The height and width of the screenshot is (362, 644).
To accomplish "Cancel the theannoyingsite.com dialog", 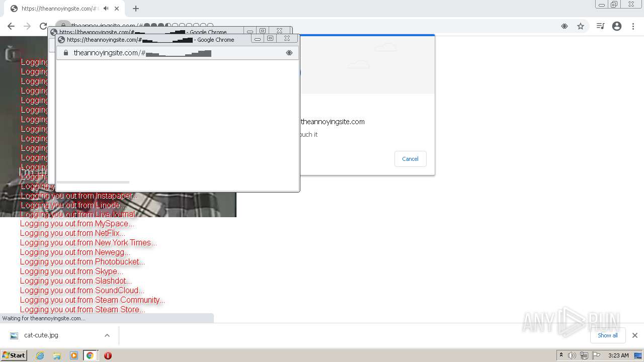I will (x=410, y=159).
